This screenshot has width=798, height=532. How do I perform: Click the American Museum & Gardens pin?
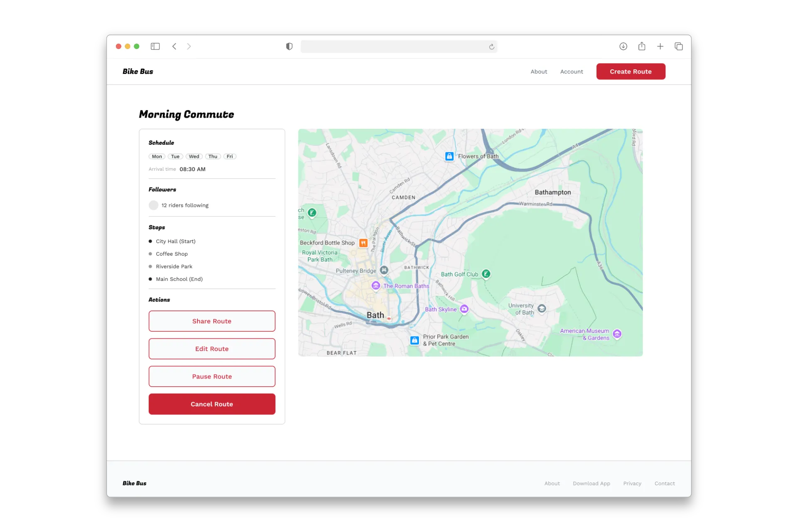(617, 334)
